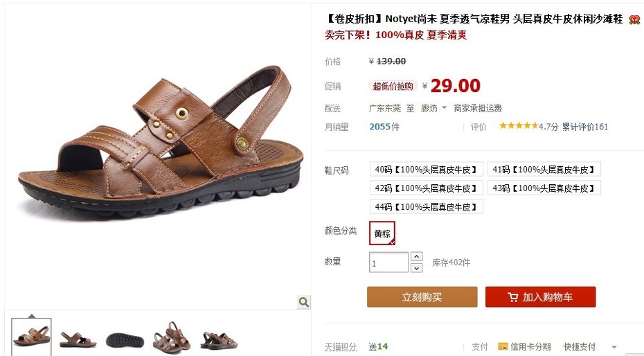Image resolution: width=644 pixels, height=356 pixels.
Task: Select the 黄棕 color option
Action: pyautogui.click(x=382, y=233)
